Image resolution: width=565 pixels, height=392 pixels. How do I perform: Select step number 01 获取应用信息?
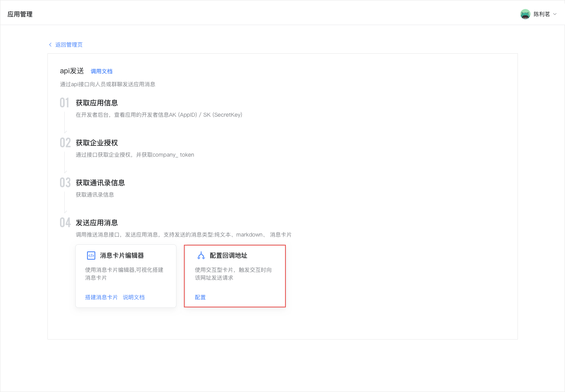(65, 103)
